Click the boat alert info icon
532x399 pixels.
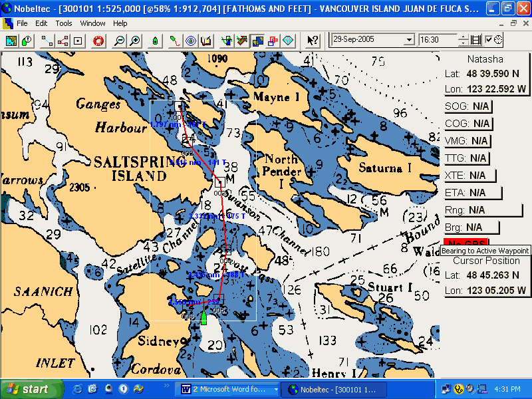point(27,41)
